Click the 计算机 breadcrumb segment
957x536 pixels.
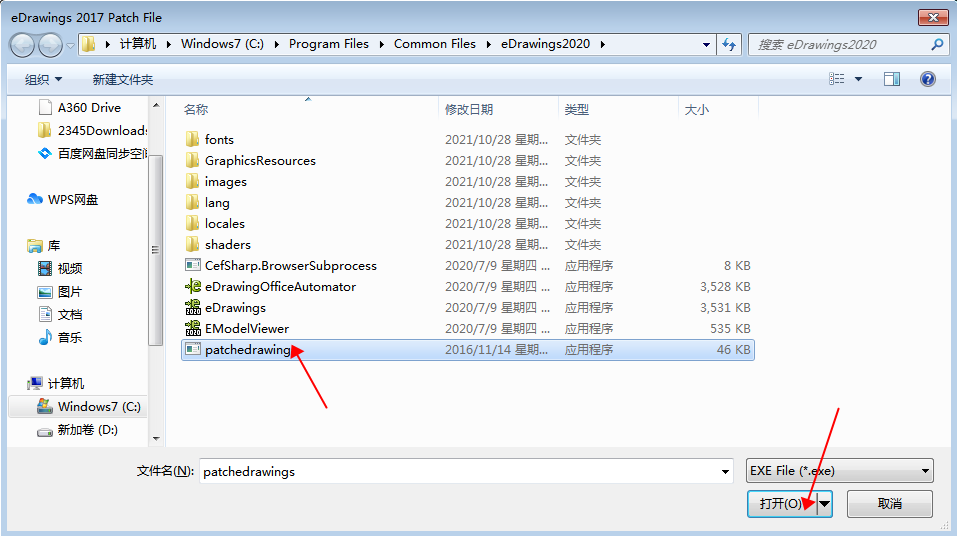(138, 44)
